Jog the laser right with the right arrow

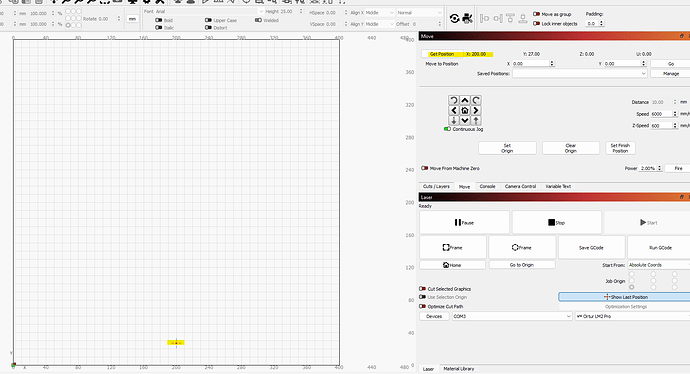[x=476, y=110]
